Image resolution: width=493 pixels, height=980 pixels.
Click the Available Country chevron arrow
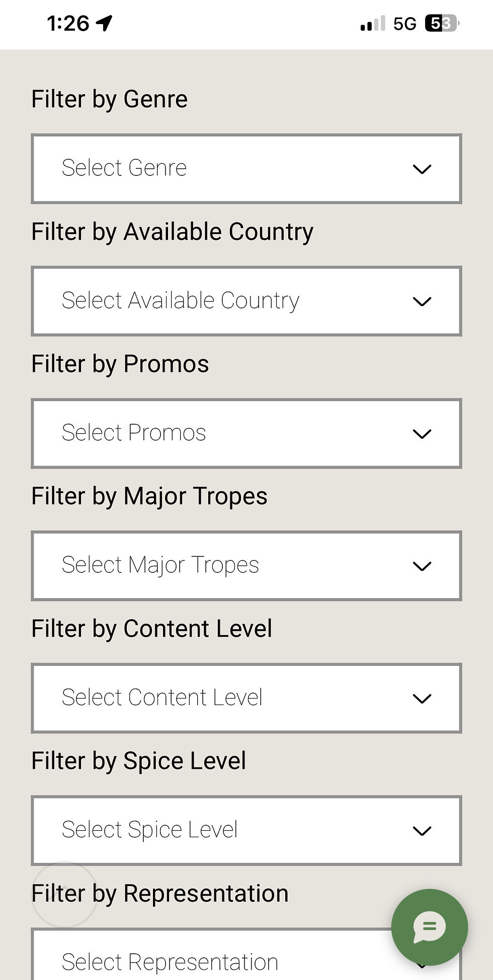422,302
